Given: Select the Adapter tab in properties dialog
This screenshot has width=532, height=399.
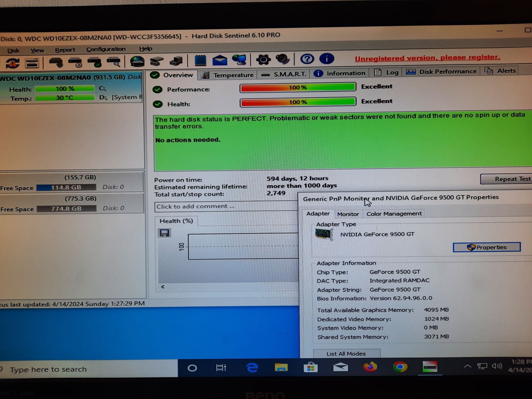Looking at the screenshot, I should (x=318, y=214).
